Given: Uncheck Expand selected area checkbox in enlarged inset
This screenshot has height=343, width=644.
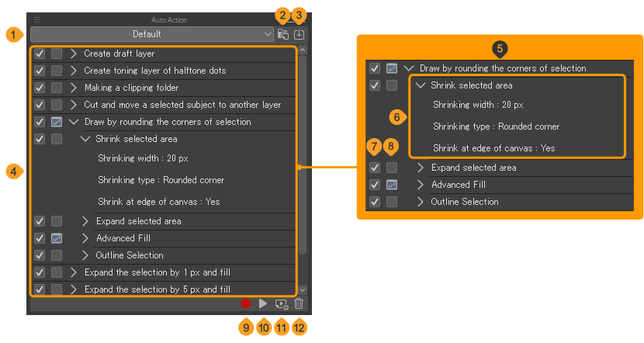Looking at the screenshot, I should click(x=375, y=168).
